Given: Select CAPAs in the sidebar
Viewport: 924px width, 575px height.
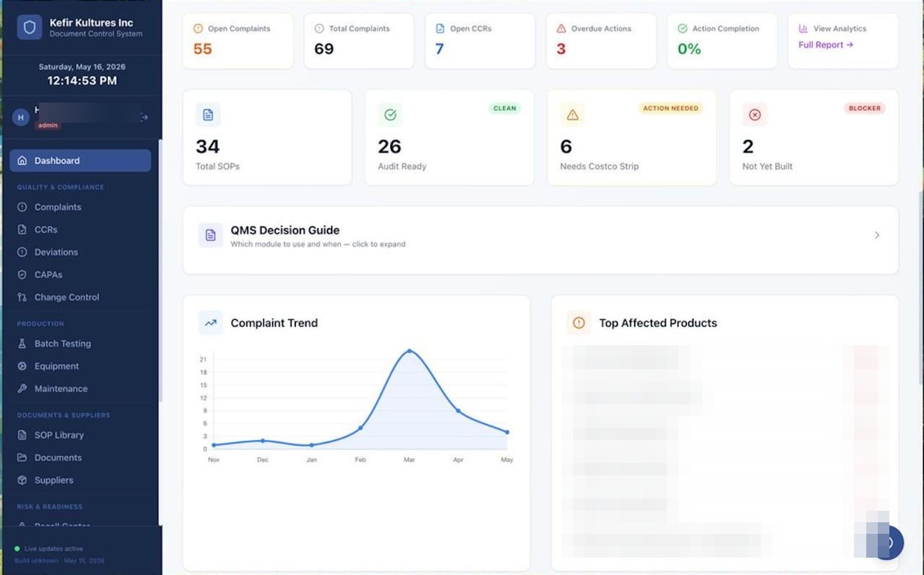Looking at the screenshot, I should 80,274.
